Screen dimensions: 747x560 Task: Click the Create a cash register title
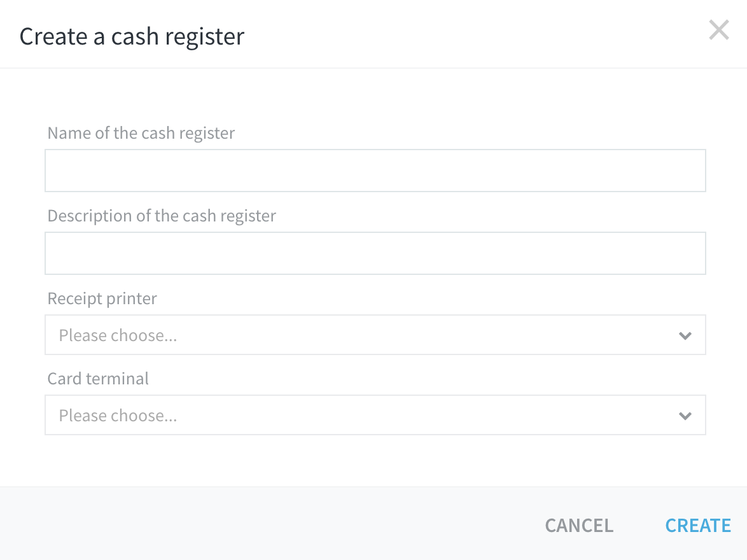132,36
